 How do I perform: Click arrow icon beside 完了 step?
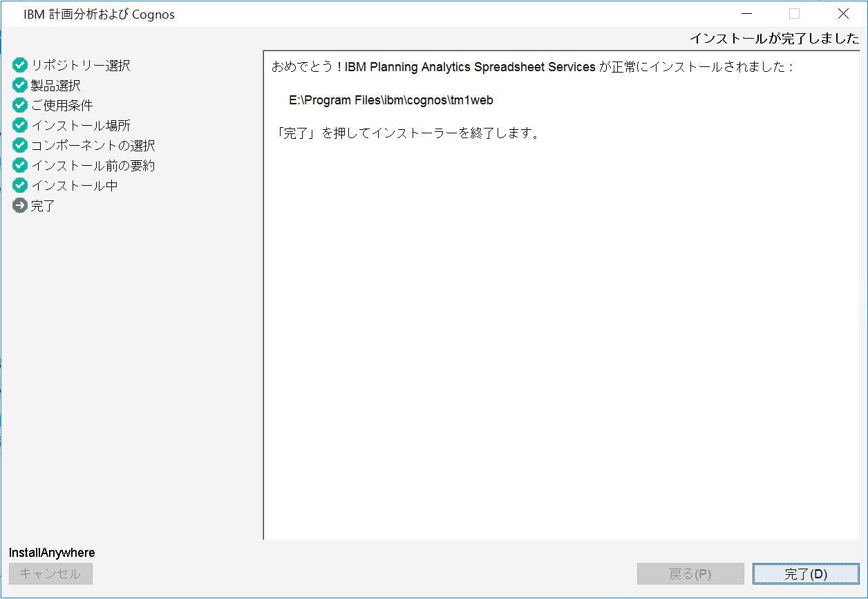point(20,205)
